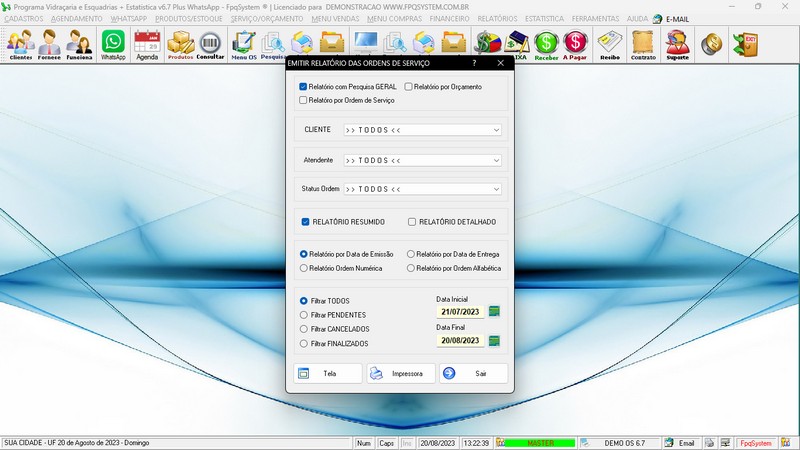
Task: Choose Relatório por Data de Entrega
Action: 410,255
